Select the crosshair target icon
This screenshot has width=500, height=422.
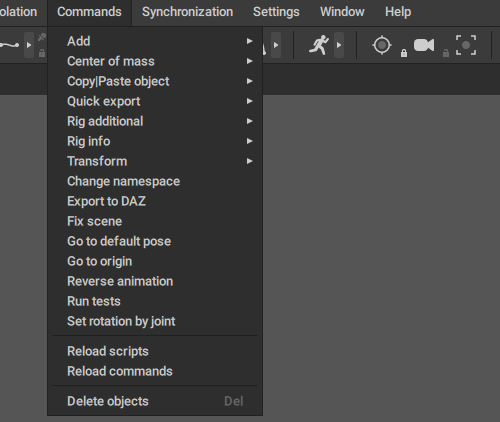point(382,45)
